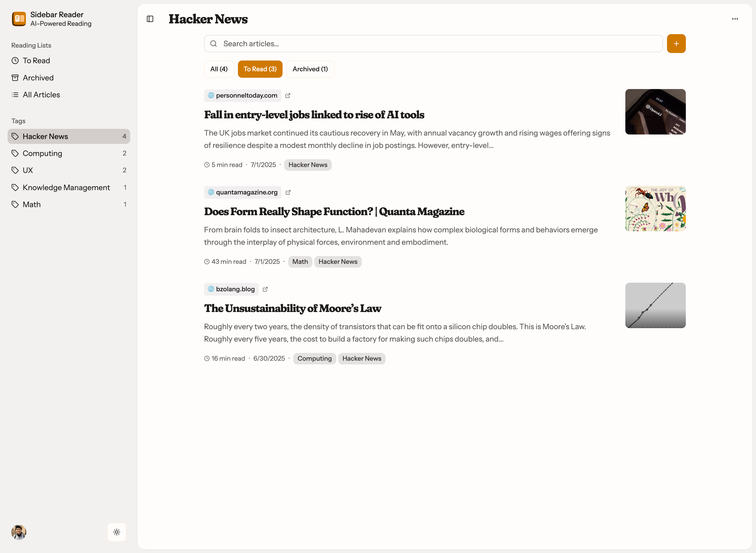Focus the Search articles field

pyautogui.click(x=435, y=44)
